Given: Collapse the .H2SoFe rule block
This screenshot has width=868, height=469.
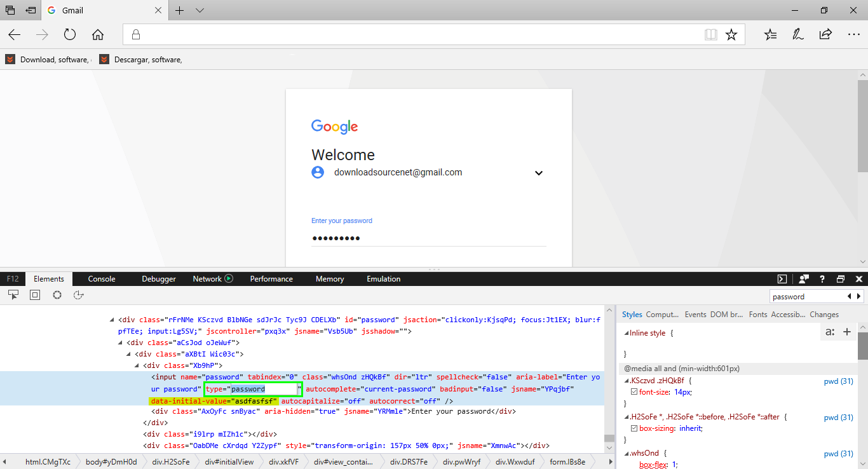Looking at the screenshot, I should point(626,417).
